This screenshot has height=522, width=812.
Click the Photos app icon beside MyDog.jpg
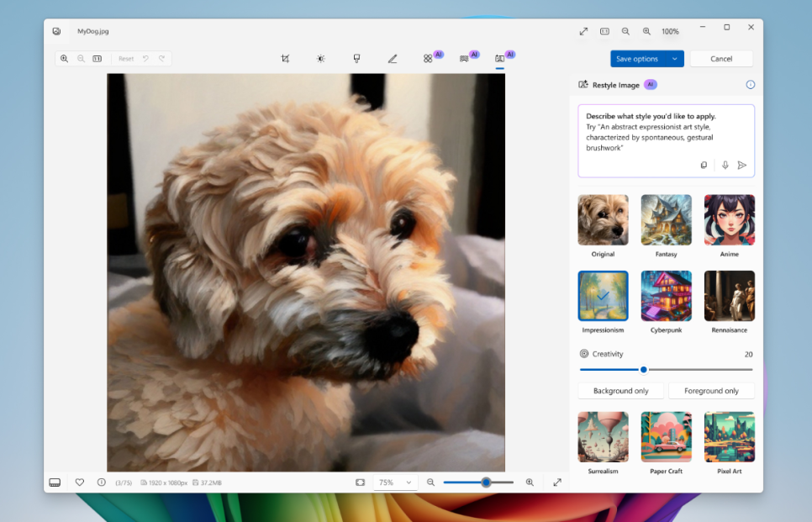coord(56,31)
